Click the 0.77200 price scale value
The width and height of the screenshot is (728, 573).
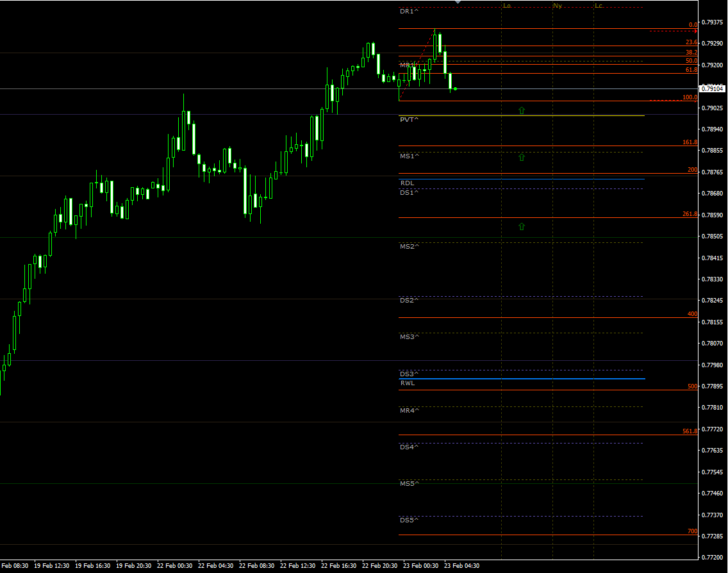(712, 557)
